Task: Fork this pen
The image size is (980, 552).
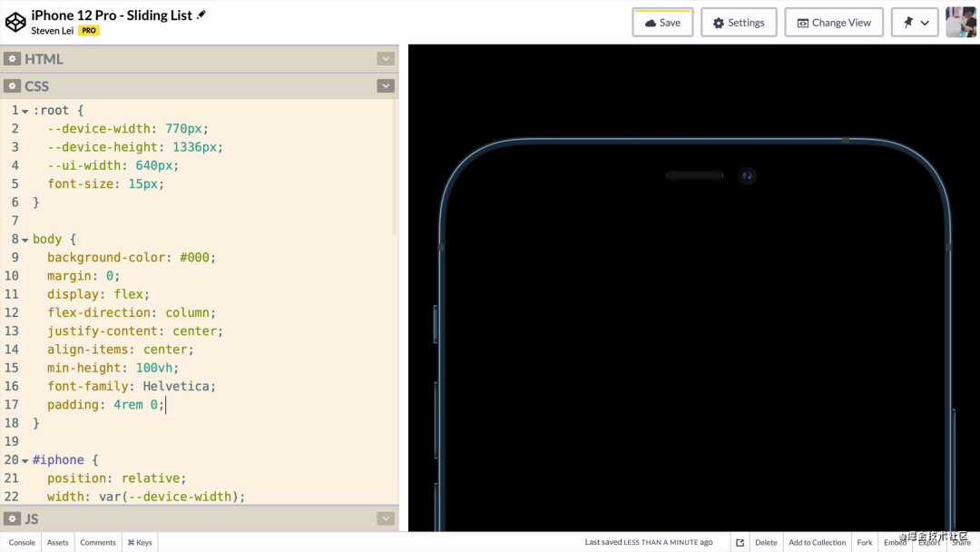Action: 865,543
